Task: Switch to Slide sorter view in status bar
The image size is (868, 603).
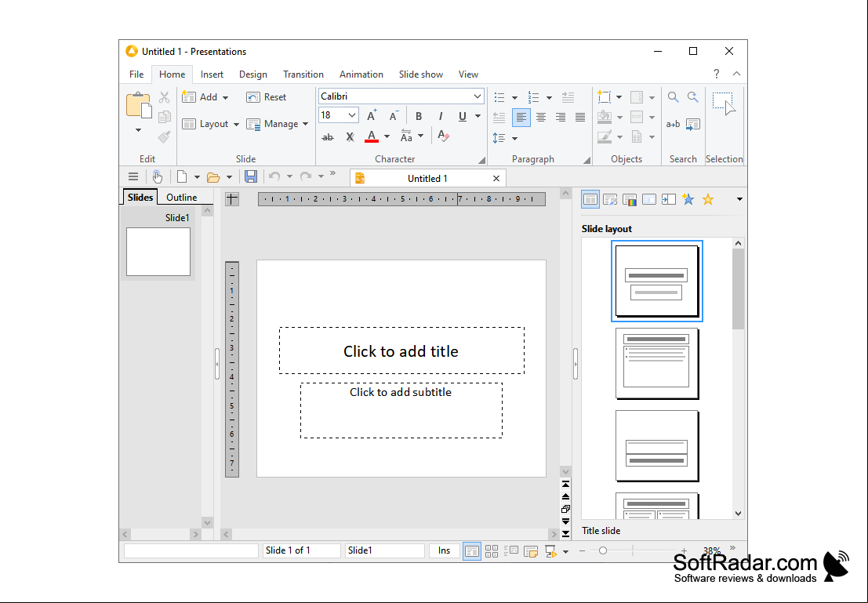Action: tap(492, 551)
